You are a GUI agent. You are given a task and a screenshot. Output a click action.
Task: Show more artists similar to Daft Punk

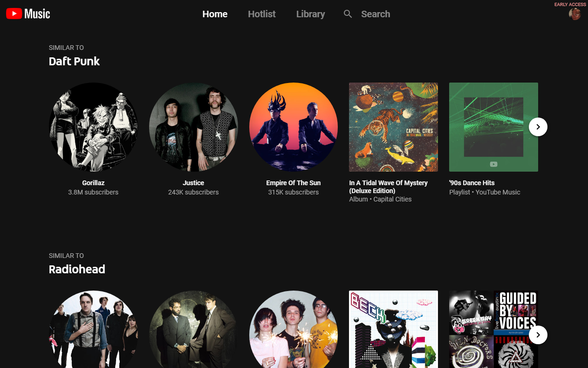538,127
